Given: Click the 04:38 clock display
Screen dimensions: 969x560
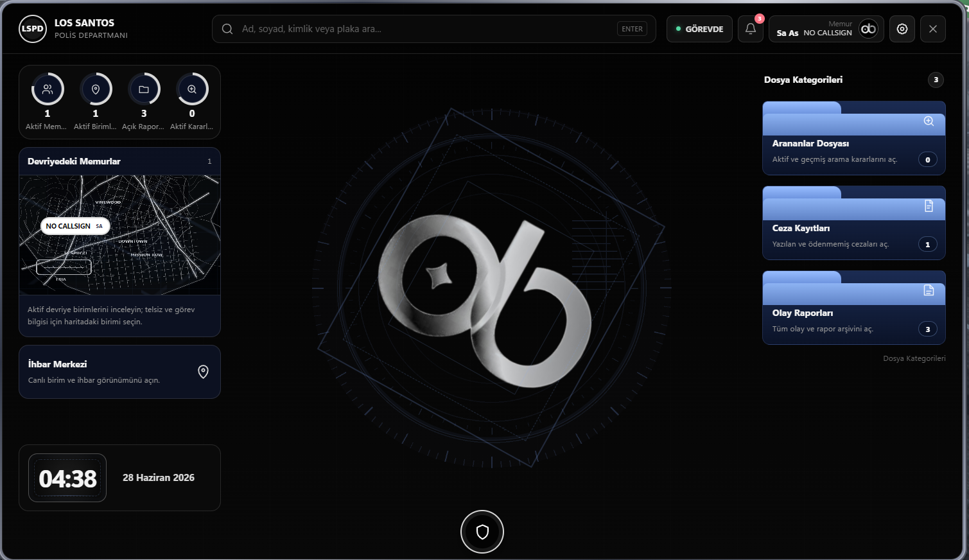Looking at the screenshot, I should click(x=67, y=478).
